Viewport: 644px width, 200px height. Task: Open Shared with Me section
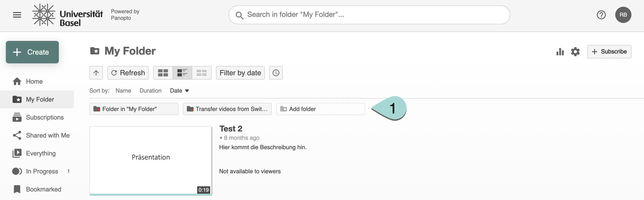48,135
